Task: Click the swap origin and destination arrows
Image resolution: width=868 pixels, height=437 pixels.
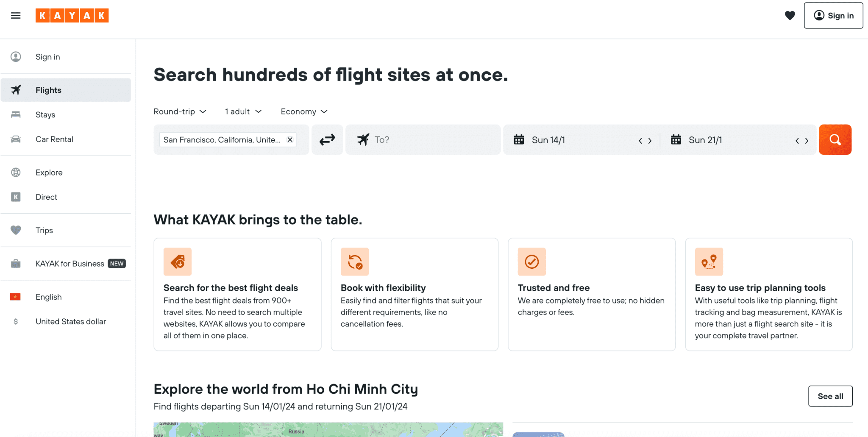Action: (x=327, y=139)
